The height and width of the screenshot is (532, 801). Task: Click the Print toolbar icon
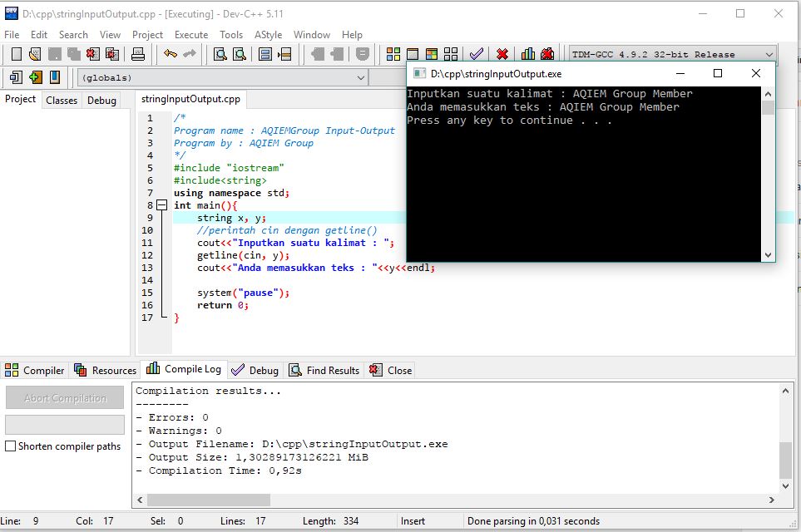(137, 54)
